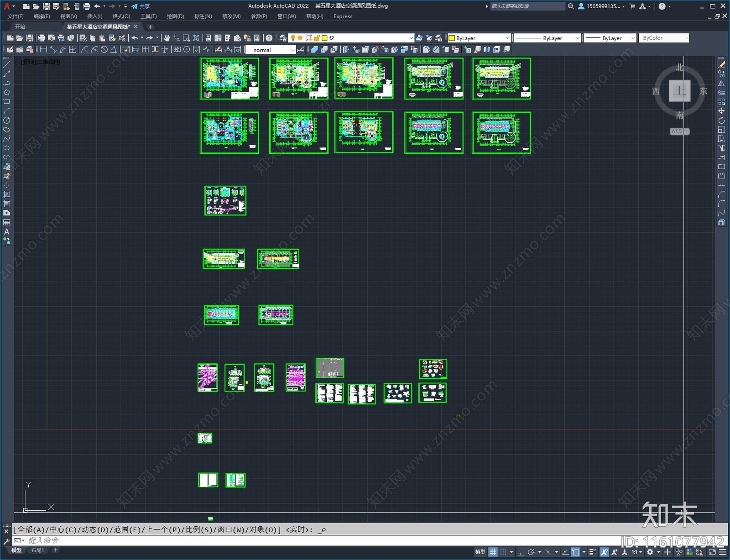
Task: Click the Linear dimension tool
Action: click(x=43, y=49)
